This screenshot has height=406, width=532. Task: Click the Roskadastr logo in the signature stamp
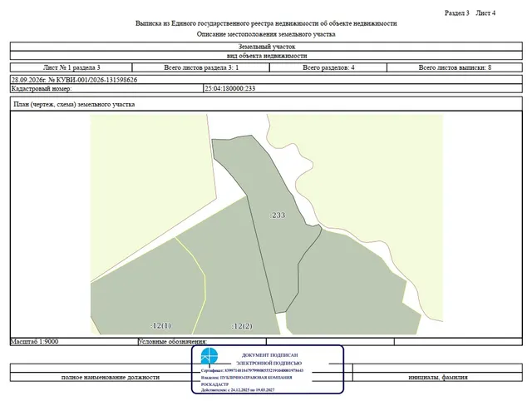(209, 357)
